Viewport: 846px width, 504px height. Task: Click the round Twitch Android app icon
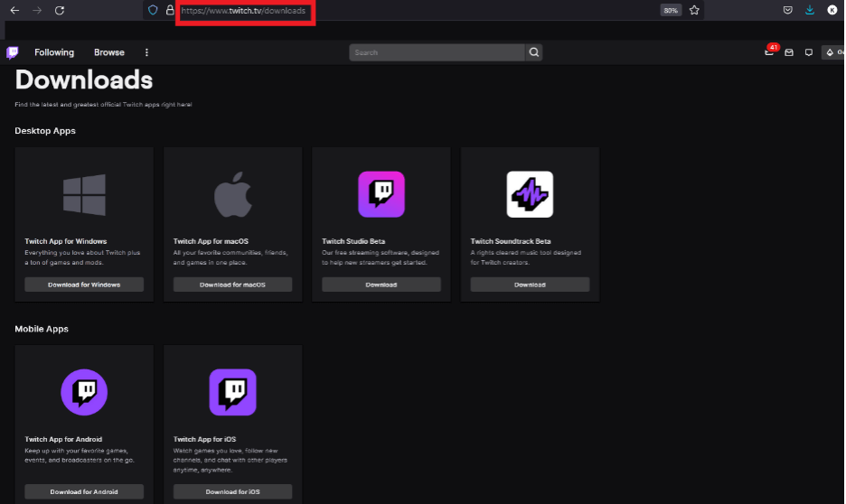[84, 392]
